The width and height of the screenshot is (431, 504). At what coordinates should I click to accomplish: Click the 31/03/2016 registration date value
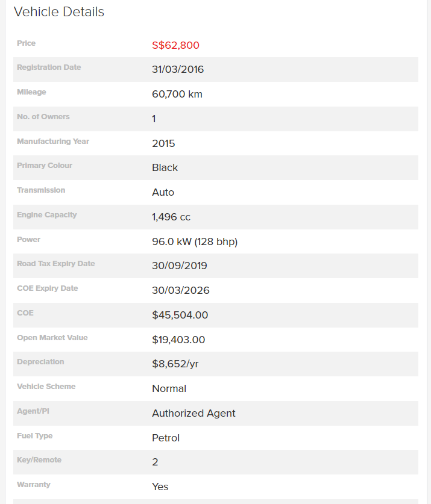point(178,69)
